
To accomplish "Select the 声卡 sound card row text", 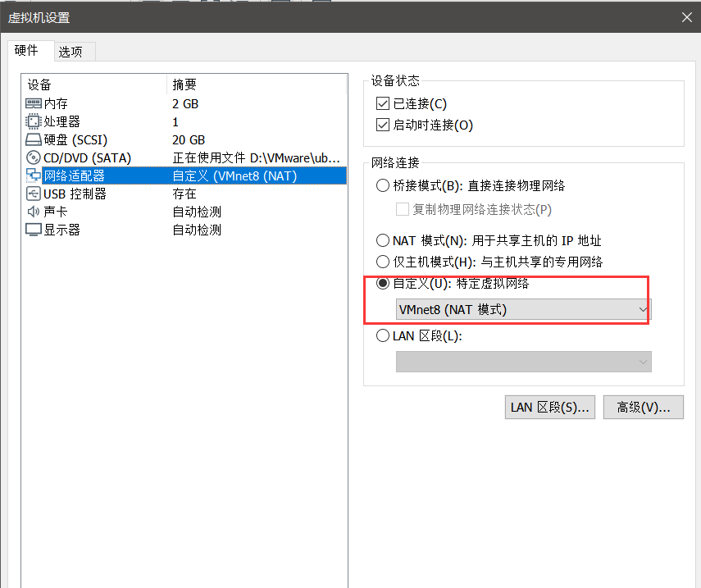I will click(x=56, y=212).
